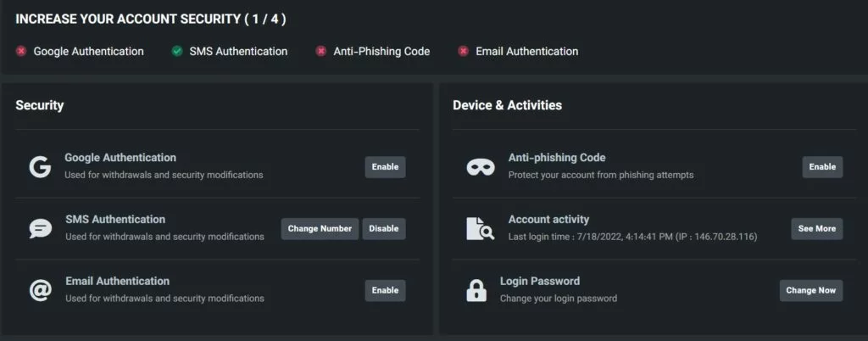Screen dimensions: 868x341
Task: Click the Account activity document search icon
Action: point(480,228)
